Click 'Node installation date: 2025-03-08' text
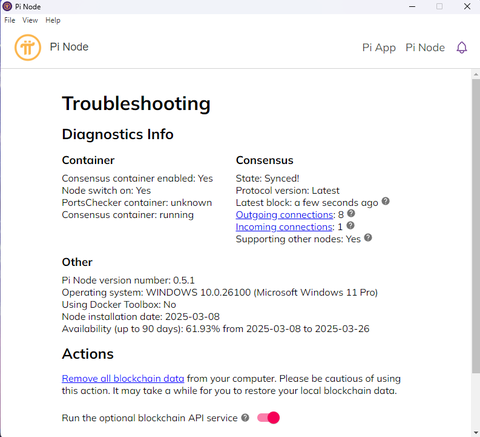 tap(141, 317)
